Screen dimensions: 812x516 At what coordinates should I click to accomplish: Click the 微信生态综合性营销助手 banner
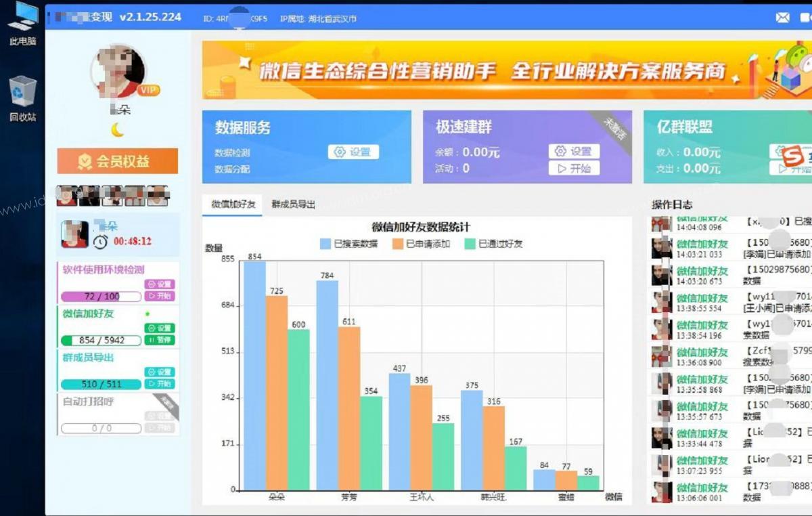click(507, 70)
